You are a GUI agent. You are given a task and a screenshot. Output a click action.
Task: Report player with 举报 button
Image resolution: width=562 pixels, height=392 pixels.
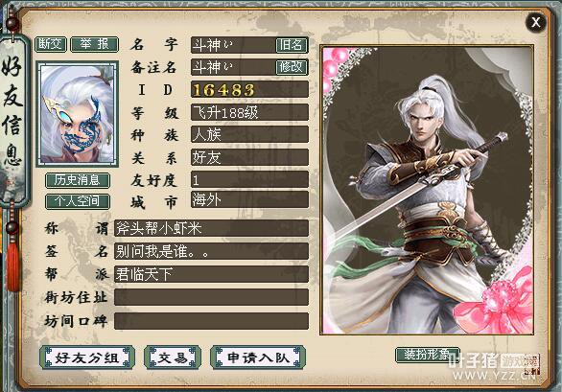tap(95, 44)
